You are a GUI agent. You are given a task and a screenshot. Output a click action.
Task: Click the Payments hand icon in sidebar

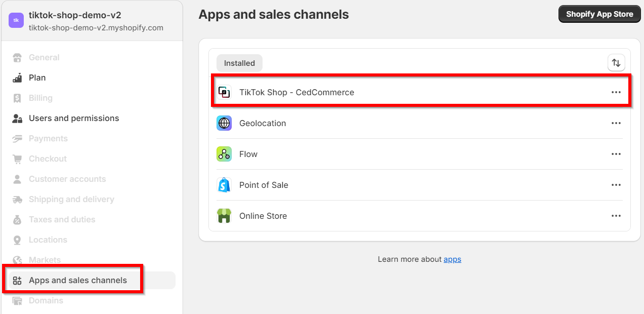tap(18, 138)
